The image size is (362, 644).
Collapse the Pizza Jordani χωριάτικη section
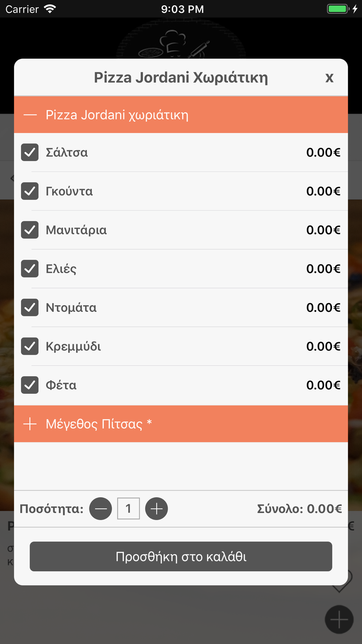pos(181,115)
